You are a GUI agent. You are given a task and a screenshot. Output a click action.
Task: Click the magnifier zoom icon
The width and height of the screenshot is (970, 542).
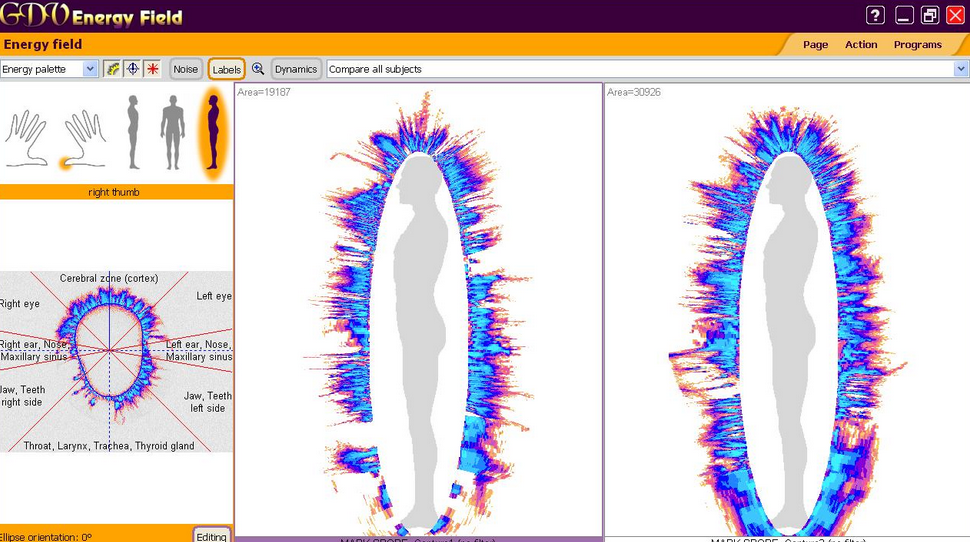[258, 69]
